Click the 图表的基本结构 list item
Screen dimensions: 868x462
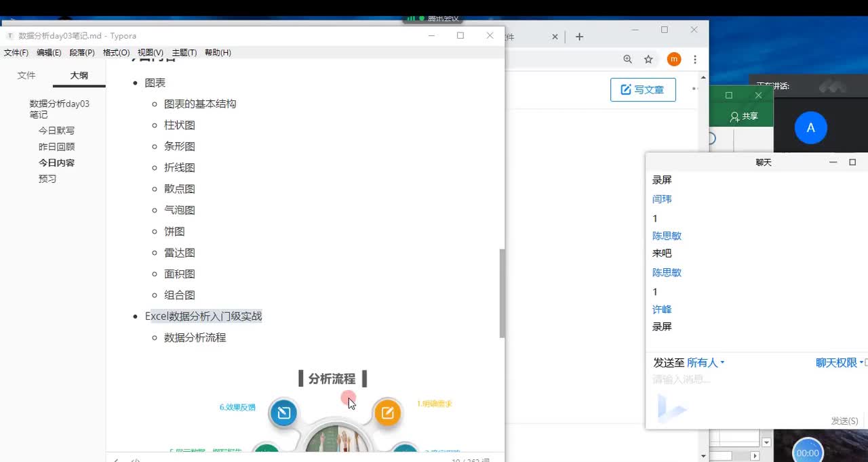pos(200,104)
